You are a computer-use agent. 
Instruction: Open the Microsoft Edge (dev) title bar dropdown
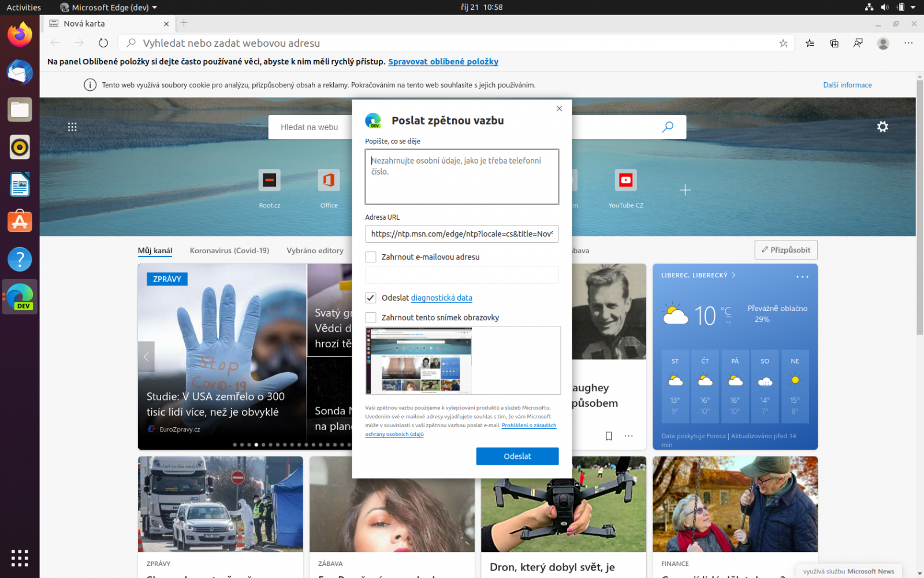pyautogui.click(x=107, y=8)
